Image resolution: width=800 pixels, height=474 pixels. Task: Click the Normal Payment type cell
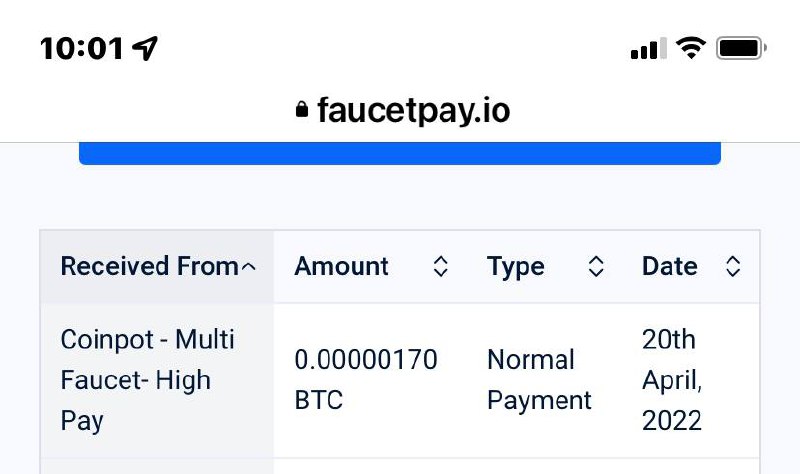539,380
